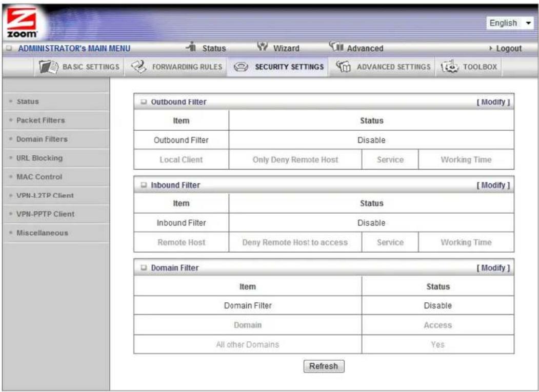Click the Basic Settings folder icon
539x392 pixels.
coord(49,67)
